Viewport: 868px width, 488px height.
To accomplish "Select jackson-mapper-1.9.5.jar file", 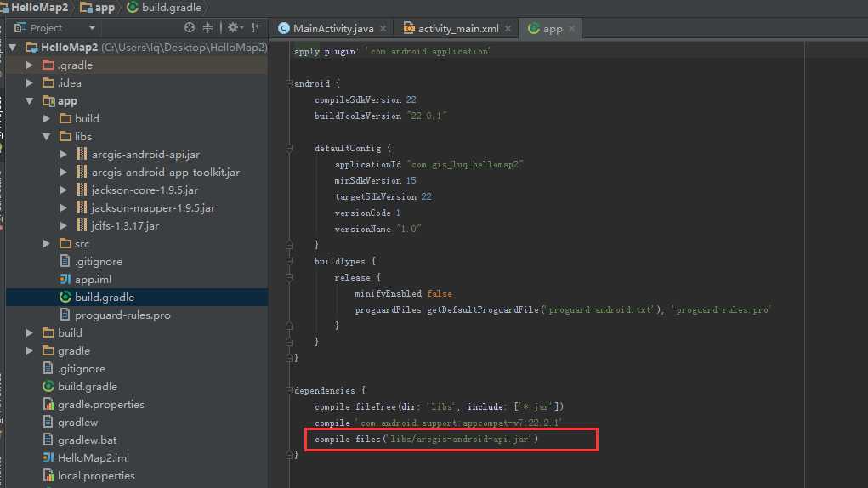I will click(x=153, y=208).
